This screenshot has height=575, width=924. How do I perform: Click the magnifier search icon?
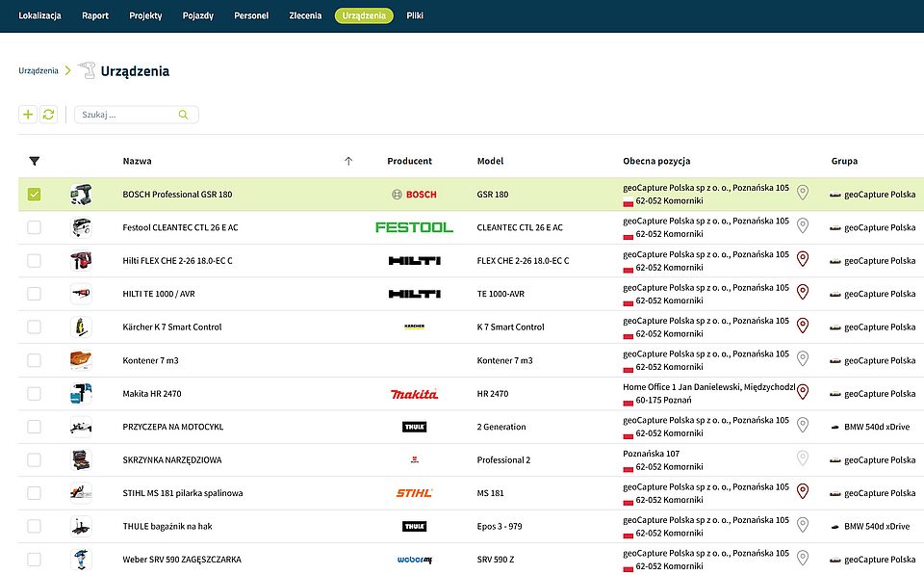183,115
